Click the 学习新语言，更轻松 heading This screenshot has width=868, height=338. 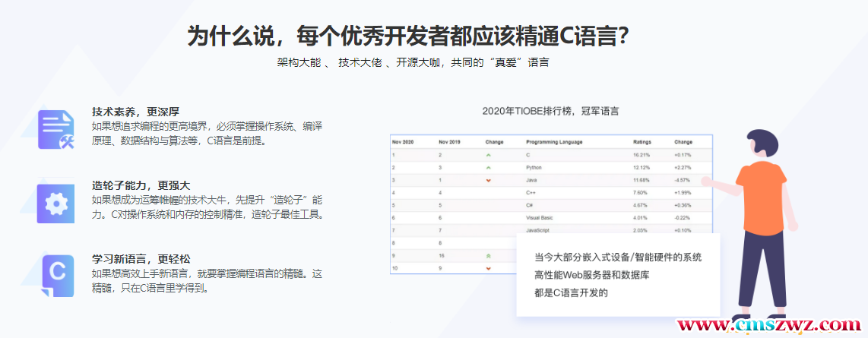point(141,259)
